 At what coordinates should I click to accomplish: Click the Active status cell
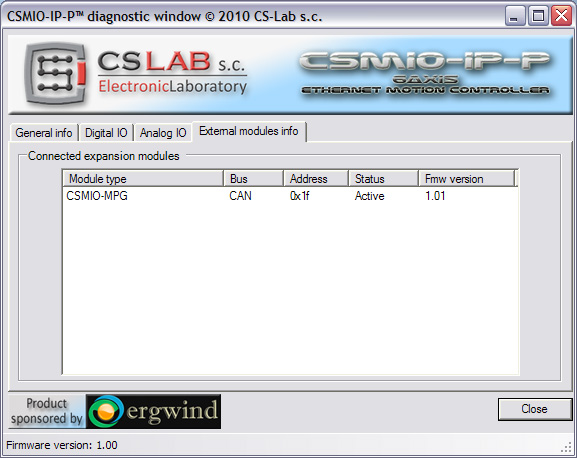point(369,196)
